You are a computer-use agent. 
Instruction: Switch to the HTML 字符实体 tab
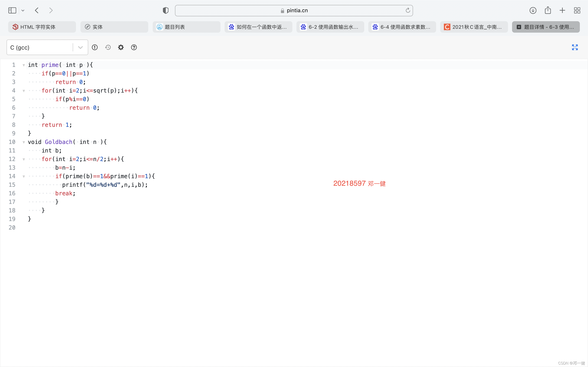[42, 27]
